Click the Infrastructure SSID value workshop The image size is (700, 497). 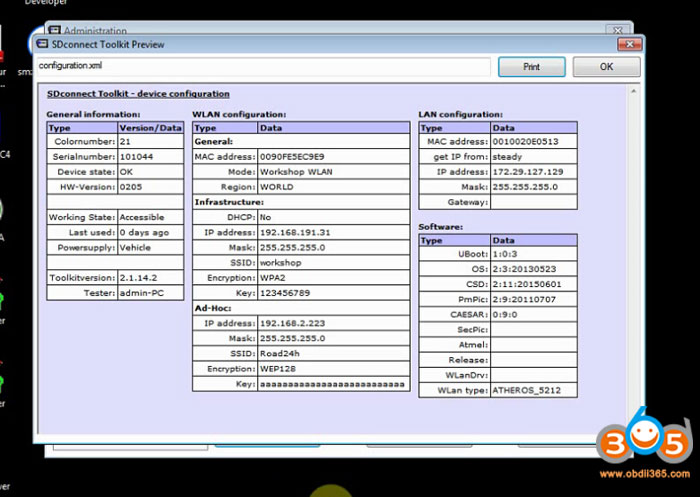[280, 263]
